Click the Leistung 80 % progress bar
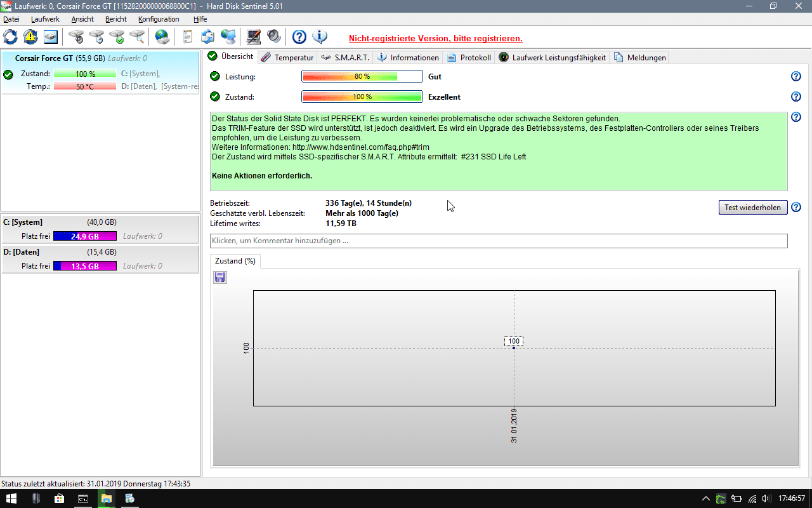Screen dimensions: 812x508 (x=362, y=77)
